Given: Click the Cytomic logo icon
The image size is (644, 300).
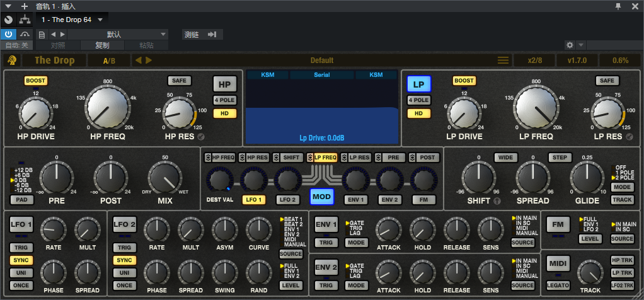Looking at the screenshot, I should [12, 61].
